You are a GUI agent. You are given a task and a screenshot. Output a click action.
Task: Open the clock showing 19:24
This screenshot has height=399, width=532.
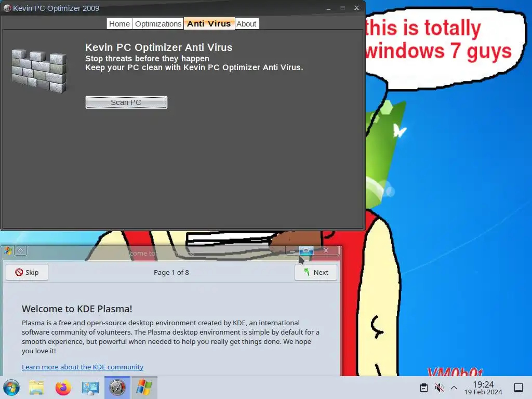[483, 388]
